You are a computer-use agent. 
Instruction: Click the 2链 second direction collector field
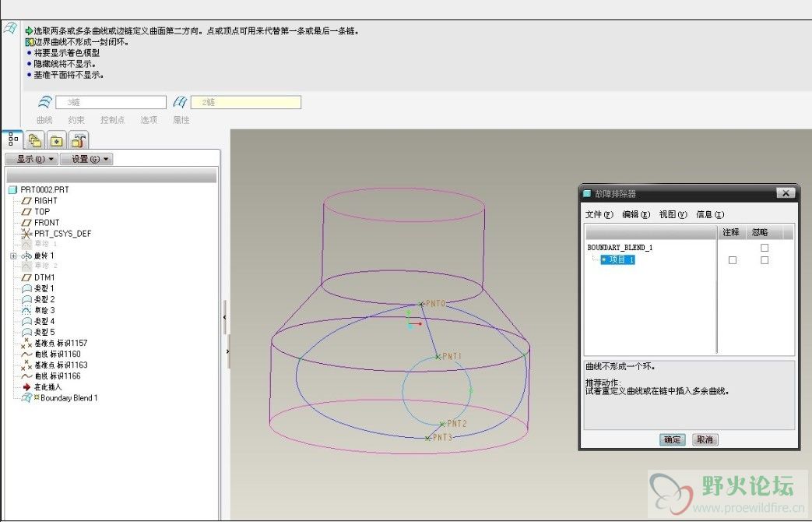pos(245,102)
